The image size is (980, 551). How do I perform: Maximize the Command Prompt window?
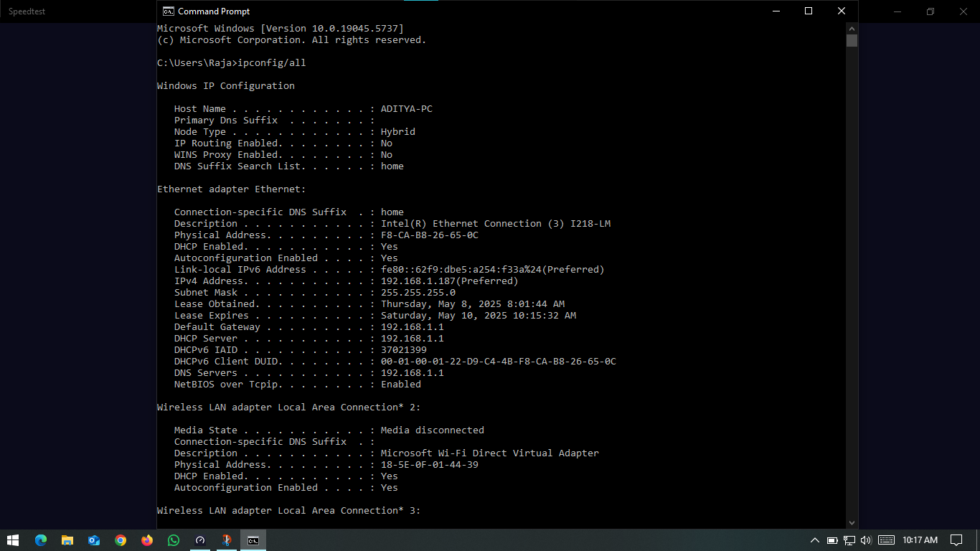[x=809, y=11]
